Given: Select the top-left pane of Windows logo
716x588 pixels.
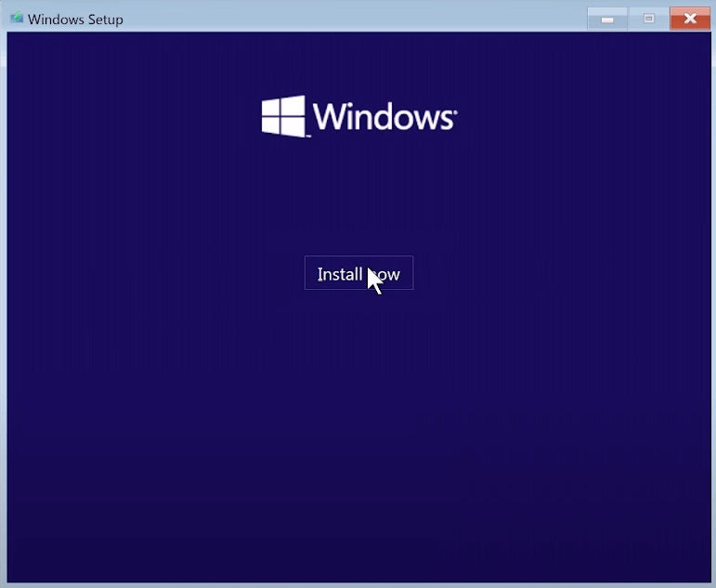Looking at the screenshot, I should (x=271, y=108).
